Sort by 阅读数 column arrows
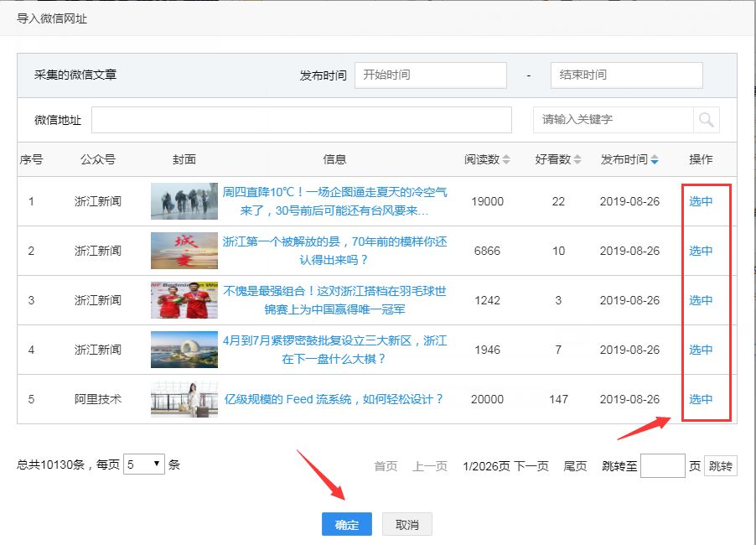756x545 pixels. (506, 160)
